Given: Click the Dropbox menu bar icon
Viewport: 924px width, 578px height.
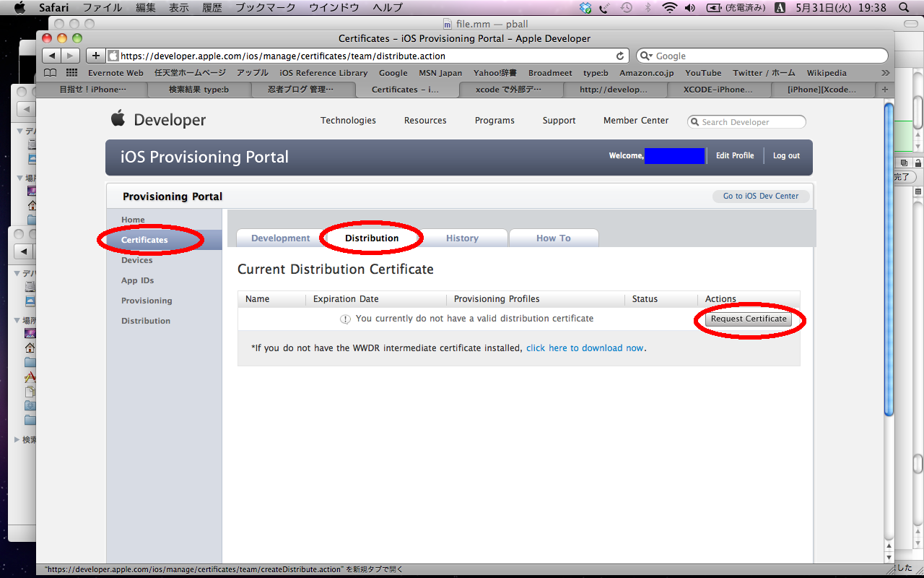Looking at the screenshot, I should [585, 7].
